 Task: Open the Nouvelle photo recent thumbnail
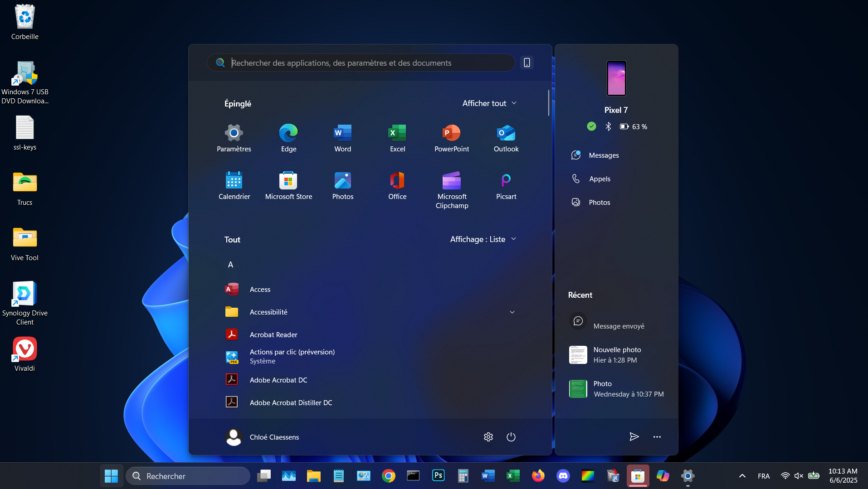coord(578,355)
